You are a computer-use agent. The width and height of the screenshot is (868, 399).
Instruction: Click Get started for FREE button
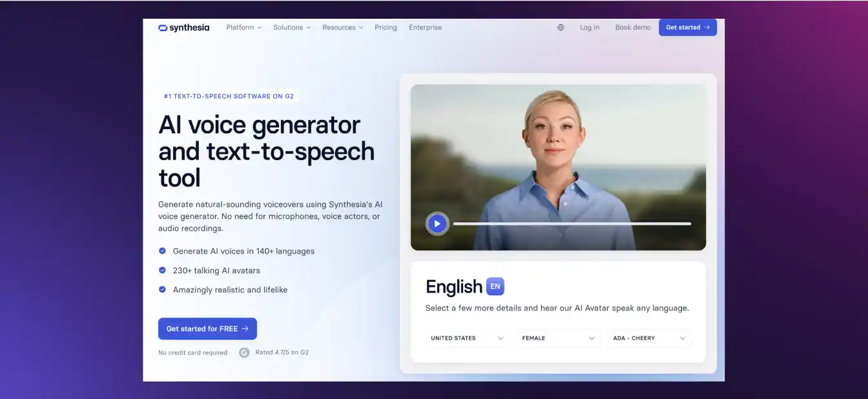(207, 329)
